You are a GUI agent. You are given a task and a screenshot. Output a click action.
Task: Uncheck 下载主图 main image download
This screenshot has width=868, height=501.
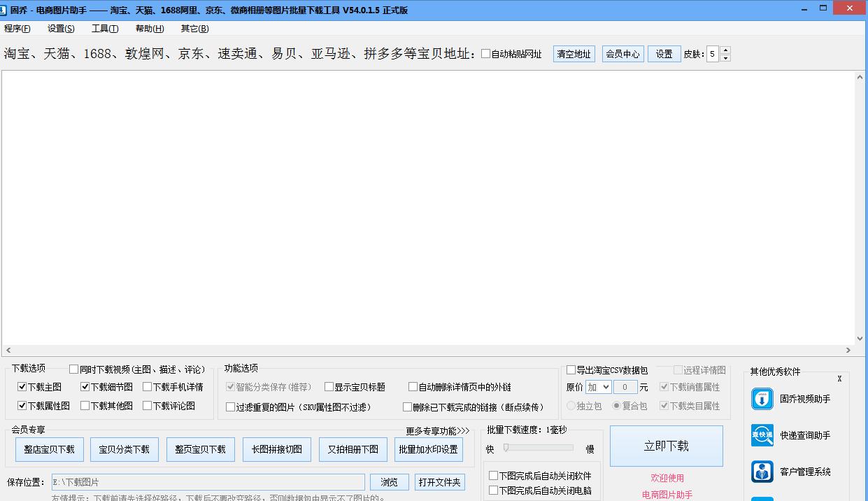pyautogui.click(x=23, y=386)
